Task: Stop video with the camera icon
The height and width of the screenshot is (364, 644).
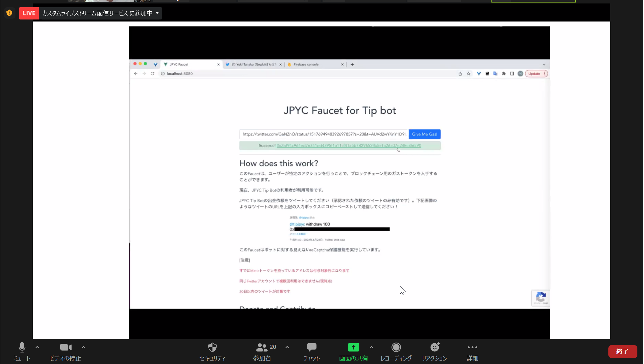Action: (x=66, y=347)
